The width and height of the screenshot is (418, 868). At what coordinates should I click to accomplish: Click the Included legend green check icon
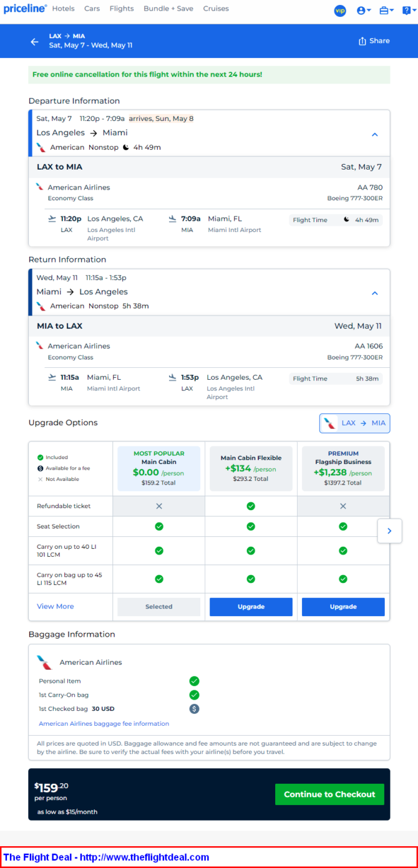[41, 457]
